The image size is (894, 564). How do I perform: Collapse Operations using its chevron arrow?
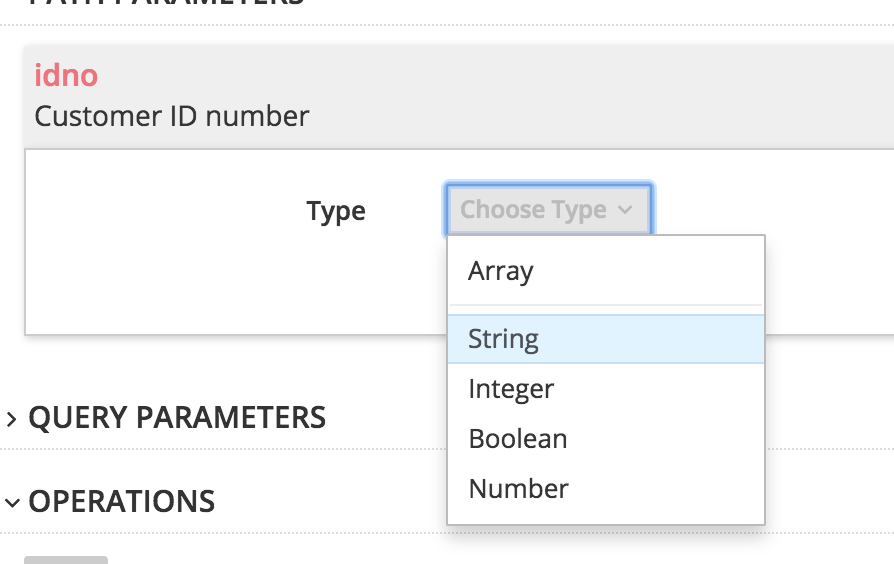pyautogui.click(x=12, y=501)
